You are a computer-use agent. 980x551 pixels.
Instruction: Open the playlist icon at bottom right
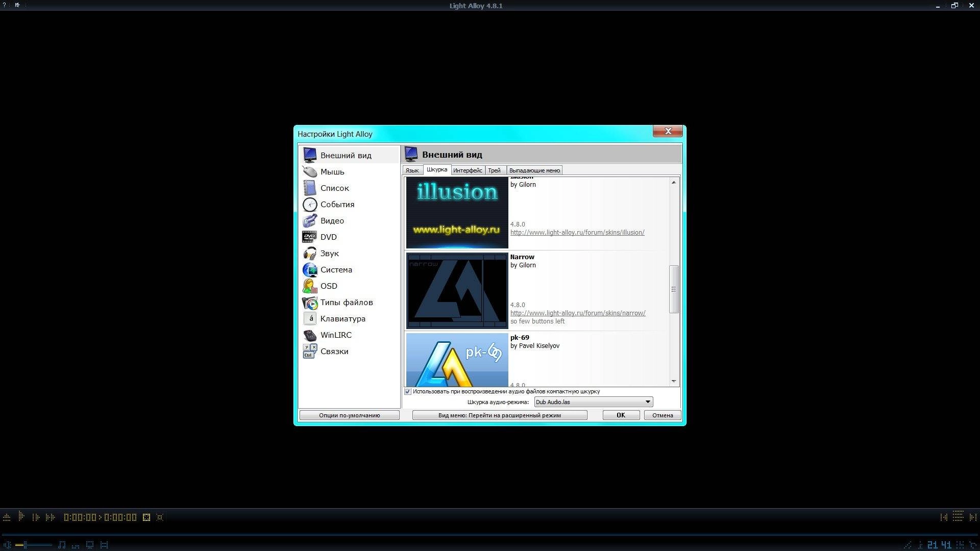coord(958,516)
